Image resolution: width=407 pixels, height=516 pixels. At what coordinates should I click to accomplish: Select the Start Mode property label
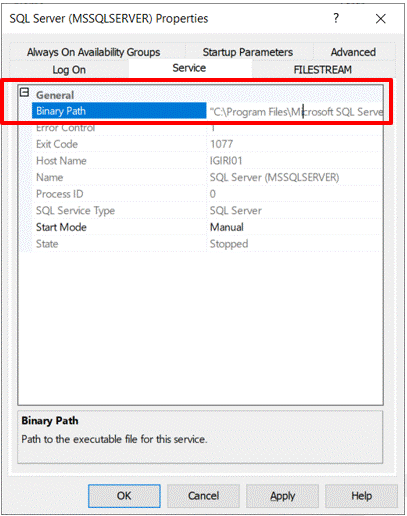61,227
